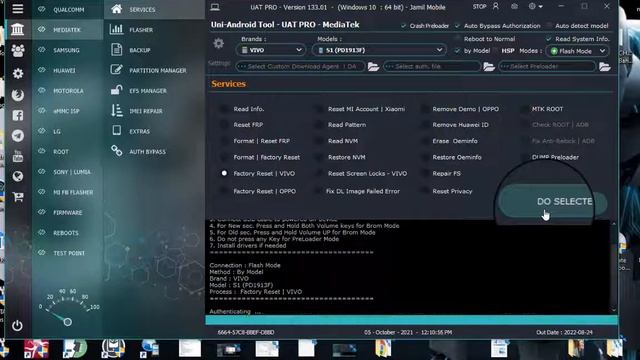
Task: Select Firmware in the list
Action: coord(68,212)
